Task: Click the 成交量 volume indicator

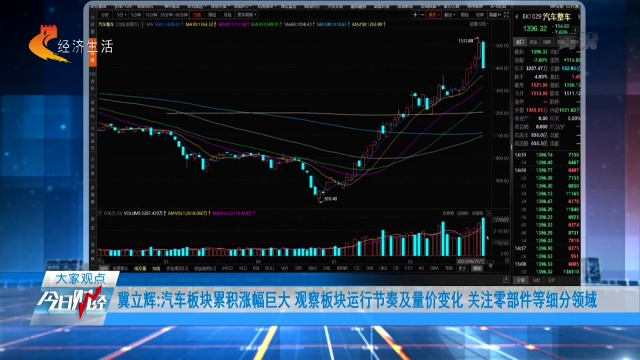Action: 140,269
